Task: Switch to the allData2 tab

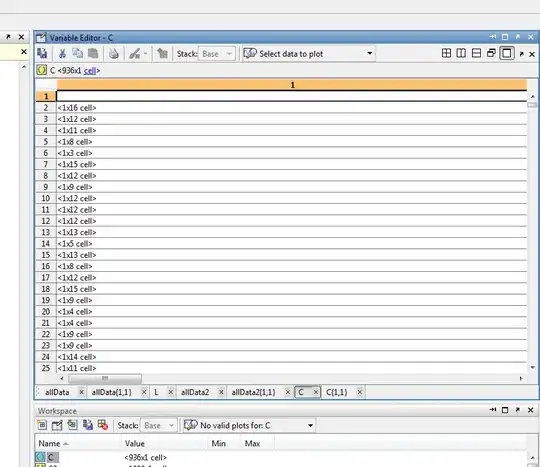Action: pos(195,392)
